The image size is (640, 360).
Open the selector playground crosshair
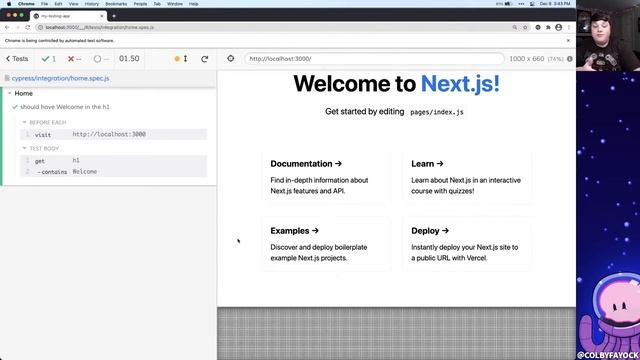tap(231, 59)
